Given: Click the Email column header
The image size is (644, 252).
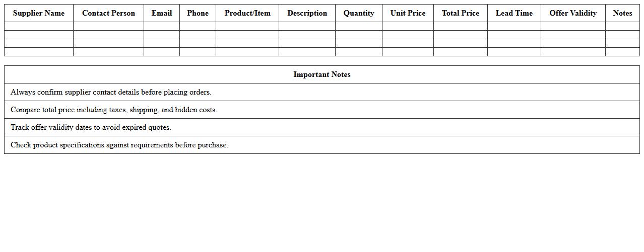Looking at the screenshot, I should tap(162, 13).
